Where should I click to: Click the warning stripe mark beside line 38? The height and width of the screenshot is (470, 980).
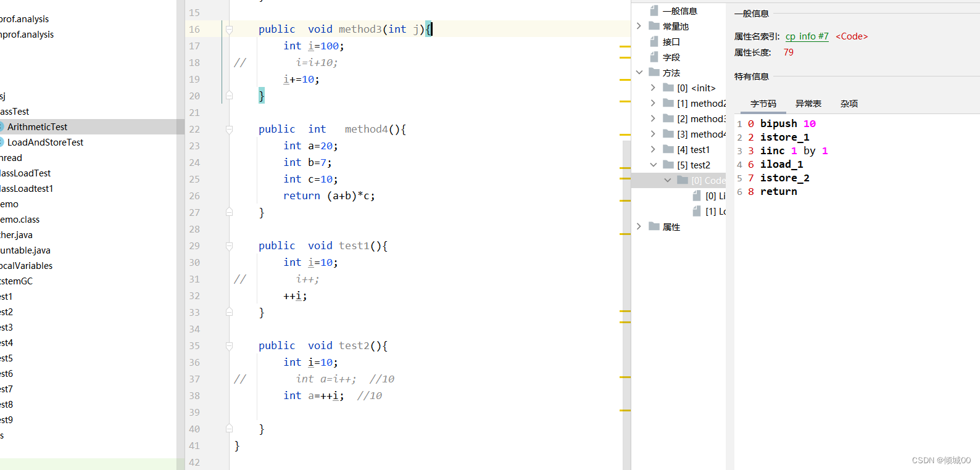pos(625,410)
